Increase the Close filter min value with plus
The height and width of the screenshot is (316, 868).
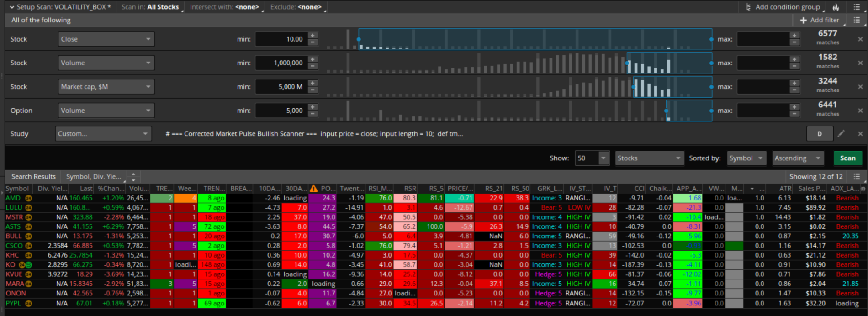313,36
